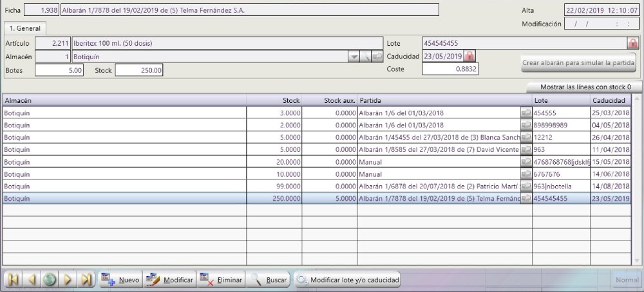Click the green refresh globe icon
644x292 pixels.
(x=50, y=280)
